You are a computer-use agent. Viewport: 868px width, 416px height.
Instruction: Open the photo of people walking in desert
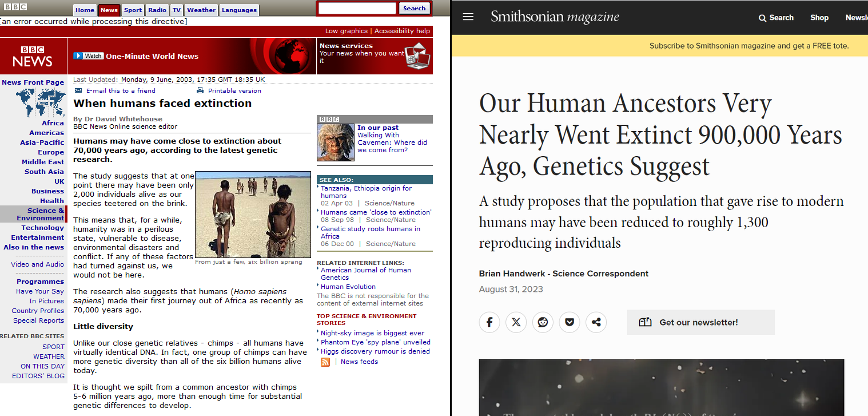pos(253,215)
